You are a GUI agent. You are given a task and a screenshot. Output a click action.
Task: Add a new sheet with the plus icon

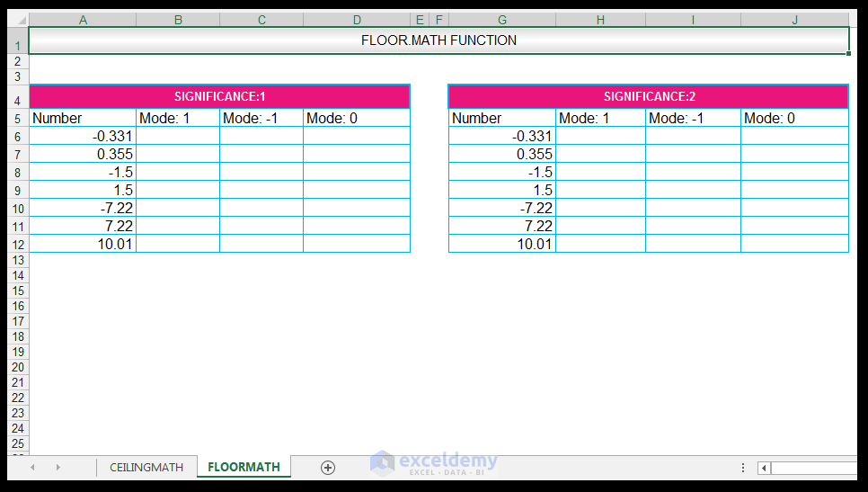(x=328, y=468)
